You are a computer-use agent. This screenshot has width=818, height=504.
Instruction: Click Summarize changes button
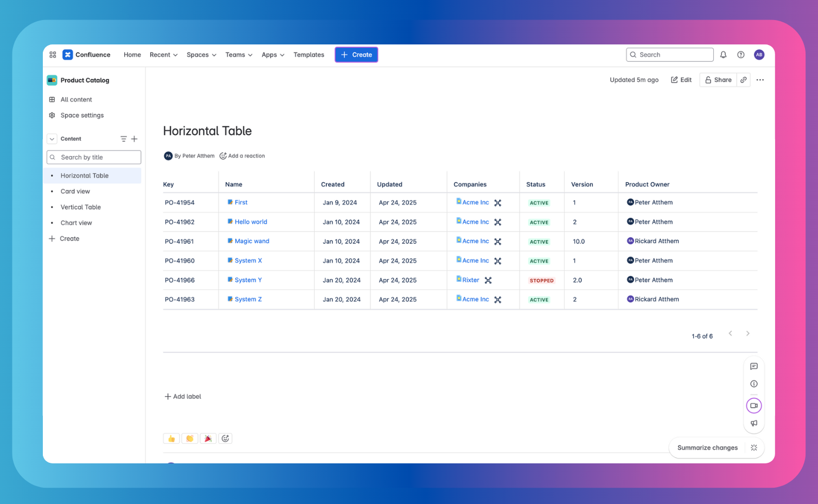click(x=707, y=448)
